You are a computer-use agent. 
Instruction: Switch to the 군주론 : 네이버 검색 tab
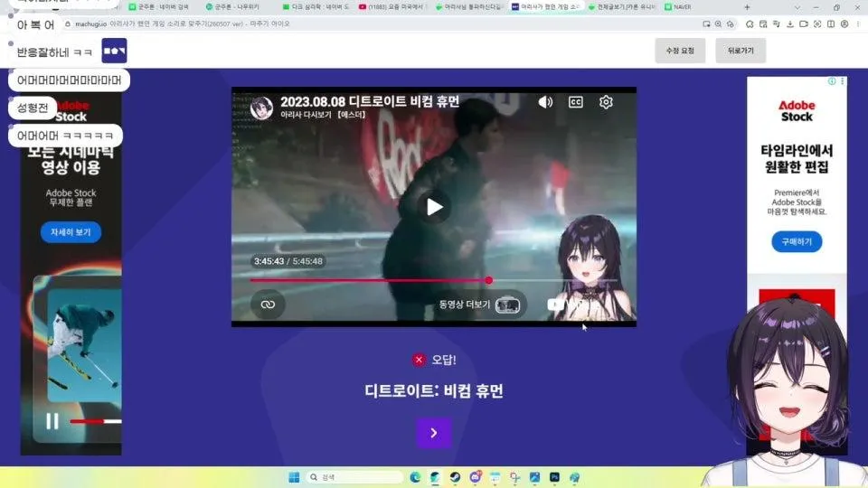[159, 6]
